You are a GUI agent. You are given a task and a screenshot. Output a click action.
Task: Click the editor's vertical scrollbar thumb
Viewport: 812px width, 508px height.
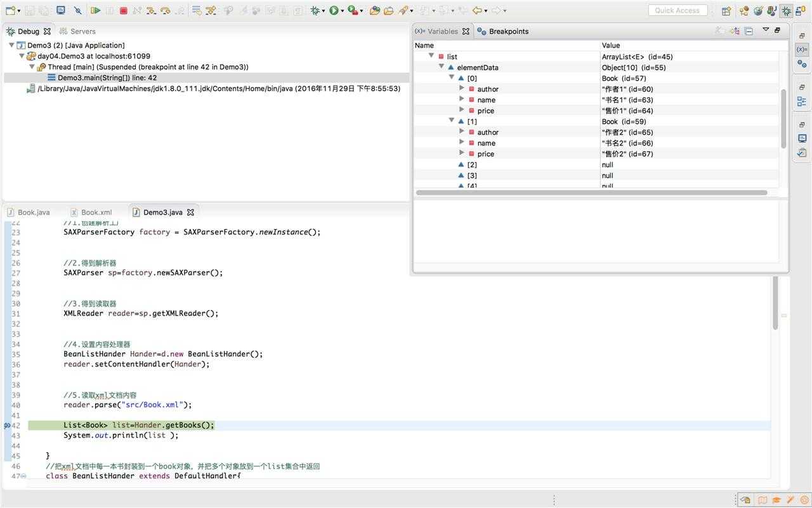click(775, 304)
